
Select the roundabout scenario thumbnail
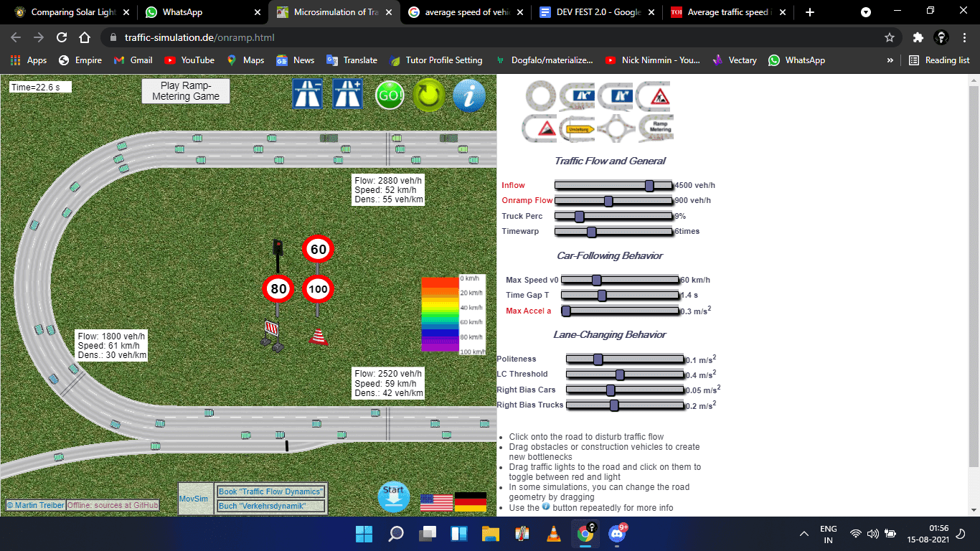[616, 128]
